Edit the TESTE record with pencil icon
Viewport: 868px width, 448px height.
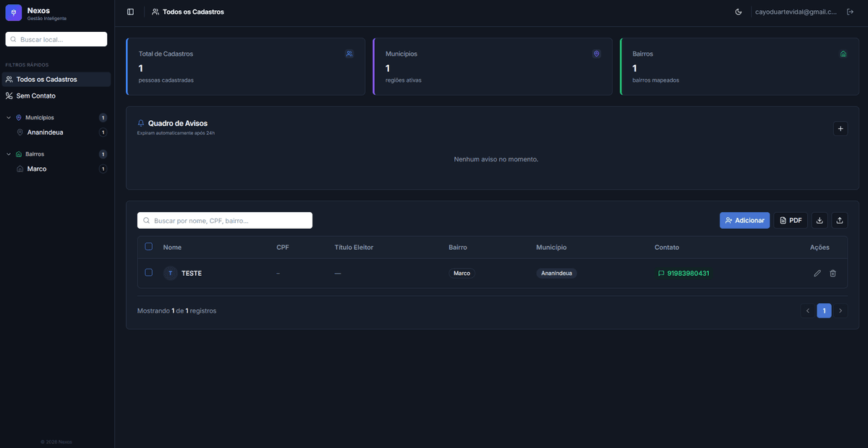(817, 274)
